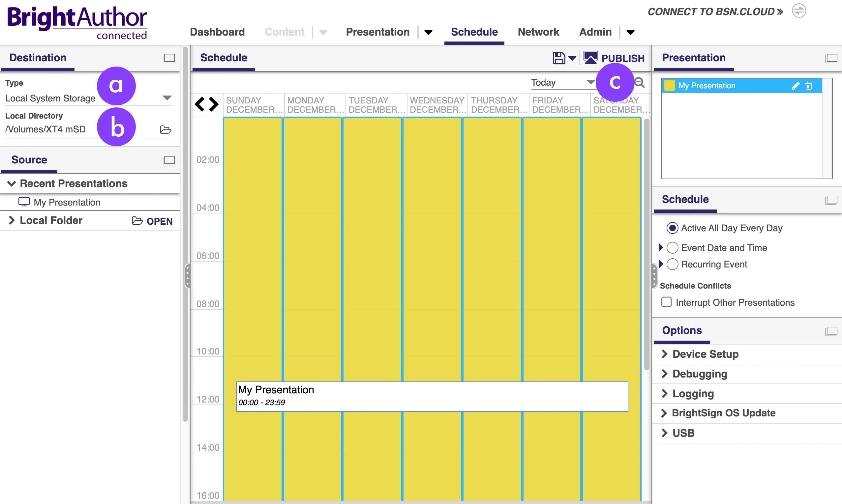
Task: Collapse the right Schedule panel icon
Action: [831, 200]
